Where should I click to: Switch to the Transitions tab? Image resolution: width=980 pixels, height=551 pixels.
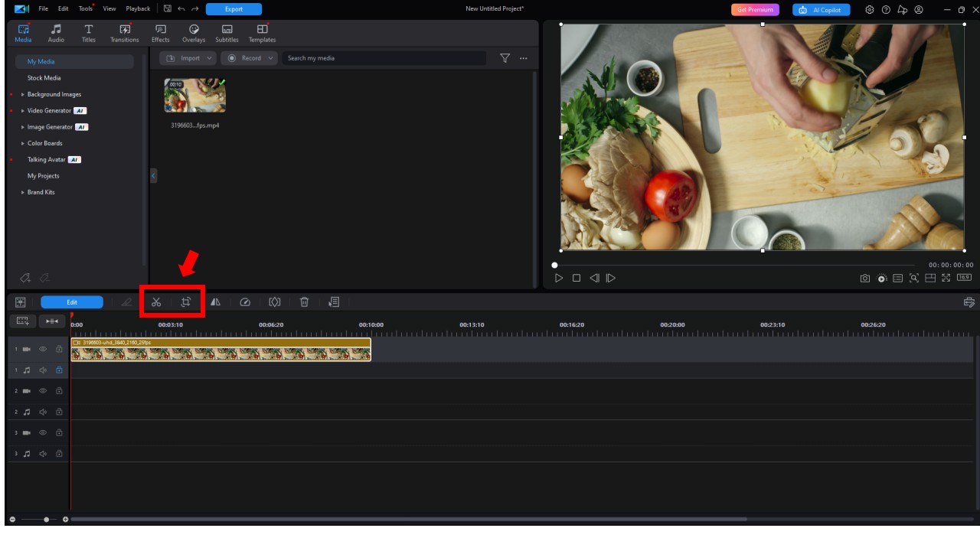click(x=125, y=33)
